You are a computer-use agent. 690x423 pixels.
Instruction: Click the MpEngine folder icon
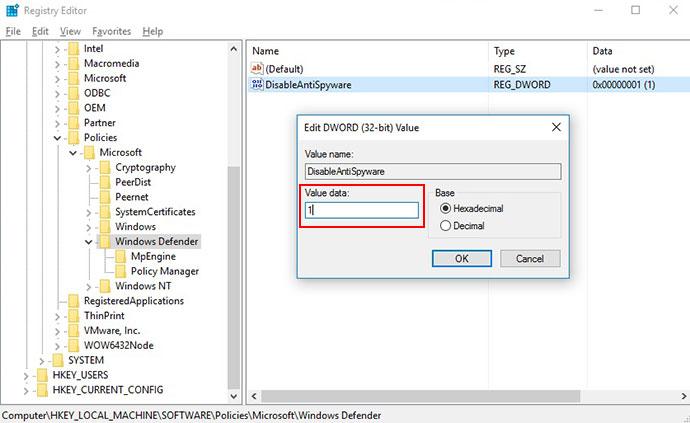tap(121, 256)
